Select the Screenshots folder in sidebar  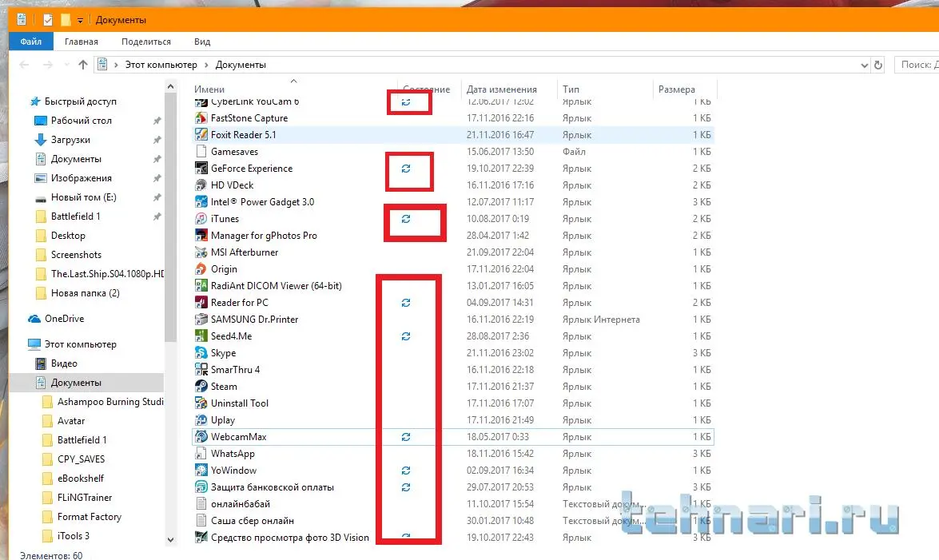(76, 255)
